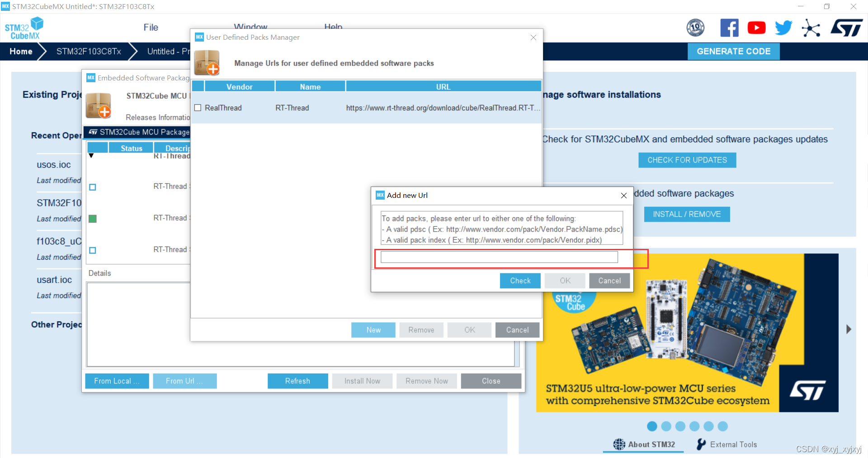Click the 10-year anniversary badge icon

[695, 28]
